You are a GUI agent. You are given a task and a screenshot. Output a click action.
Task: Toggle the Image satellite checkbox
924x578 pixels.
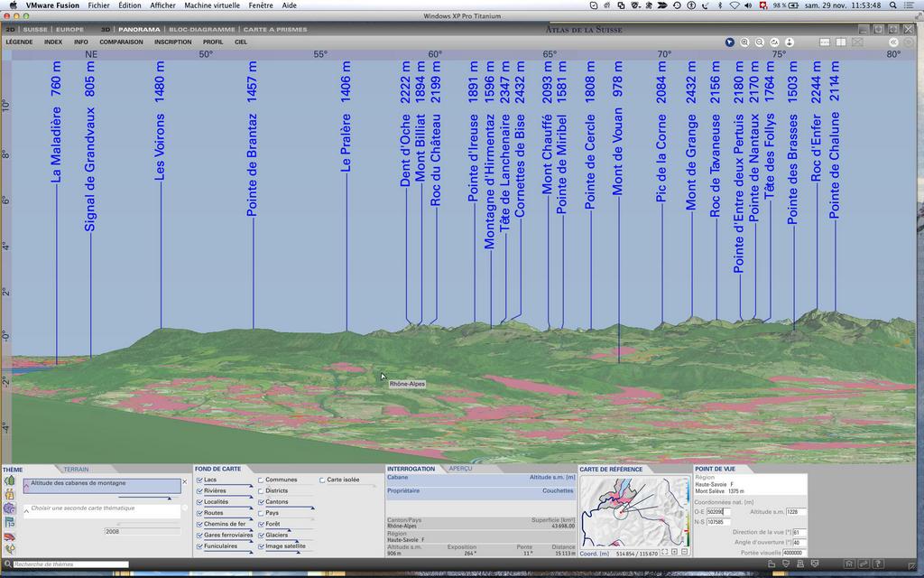pyautogui.click(x=261, y=546)
